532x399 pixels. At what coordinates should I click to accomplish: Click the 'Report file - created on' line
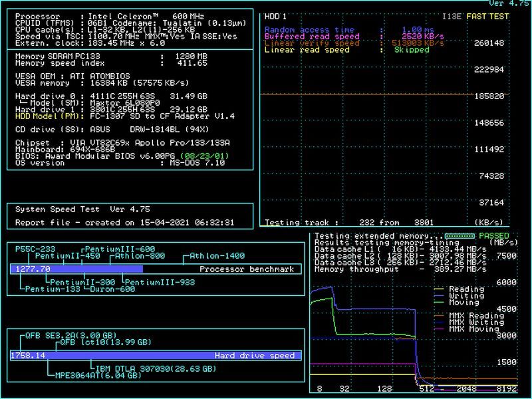[x=124, y=223]
